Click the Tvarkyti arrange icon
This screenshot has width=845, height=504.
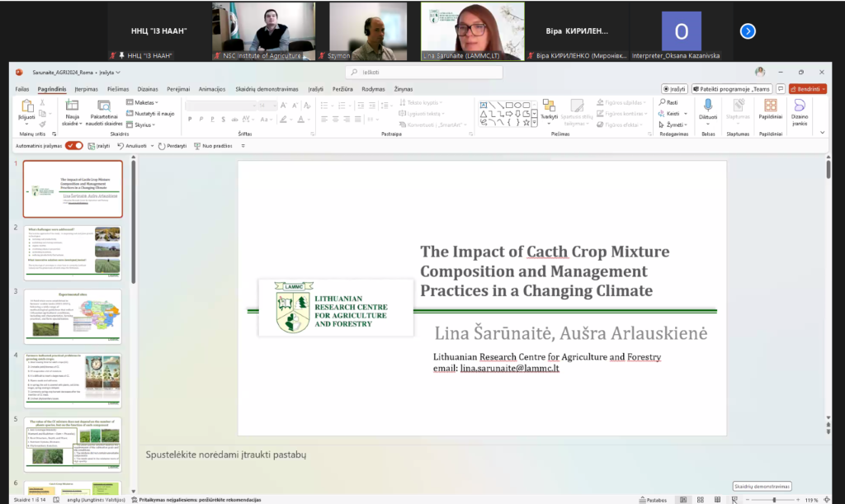pos(549,106)
